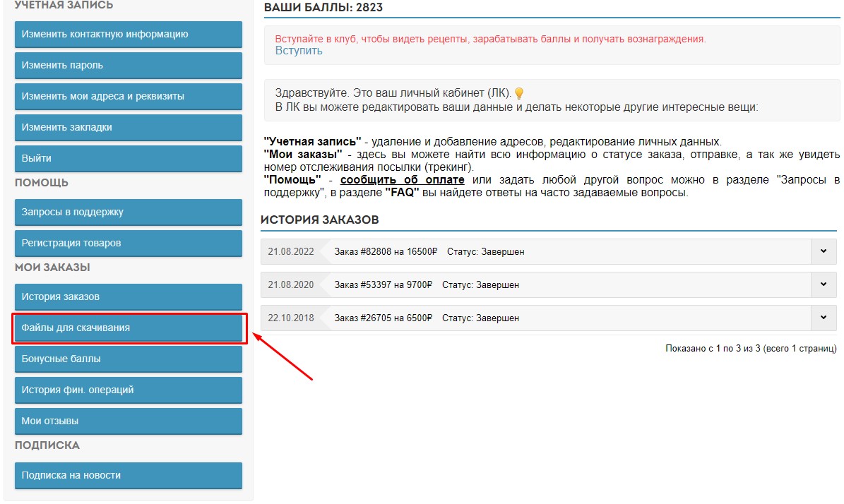
Task: Click the 'сообщить об оплате' link
Action: [402, 180]
